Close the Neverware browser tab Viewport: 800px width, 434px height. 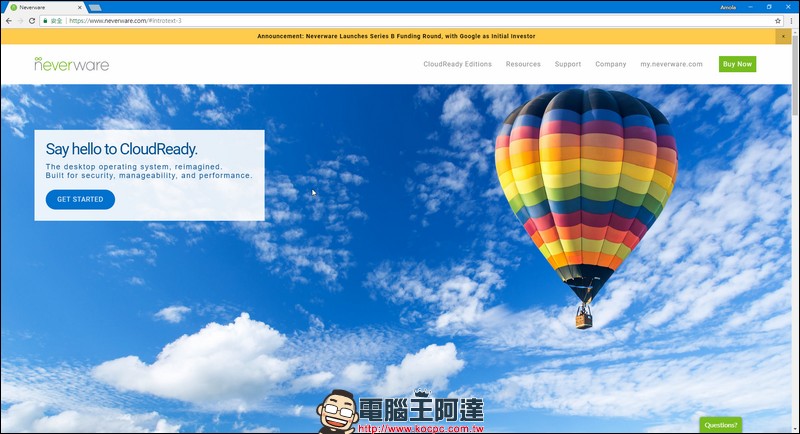click(80, 8)
